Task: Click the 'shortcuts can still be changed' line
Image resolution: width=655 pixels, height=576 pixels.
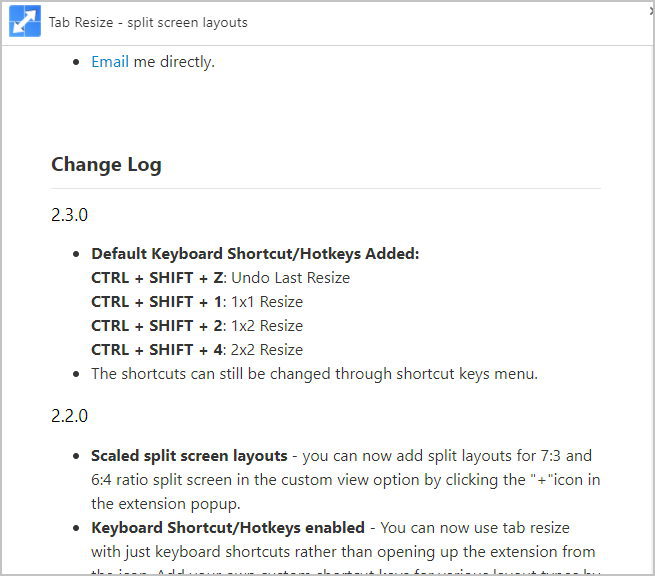Action: point(314,374)
